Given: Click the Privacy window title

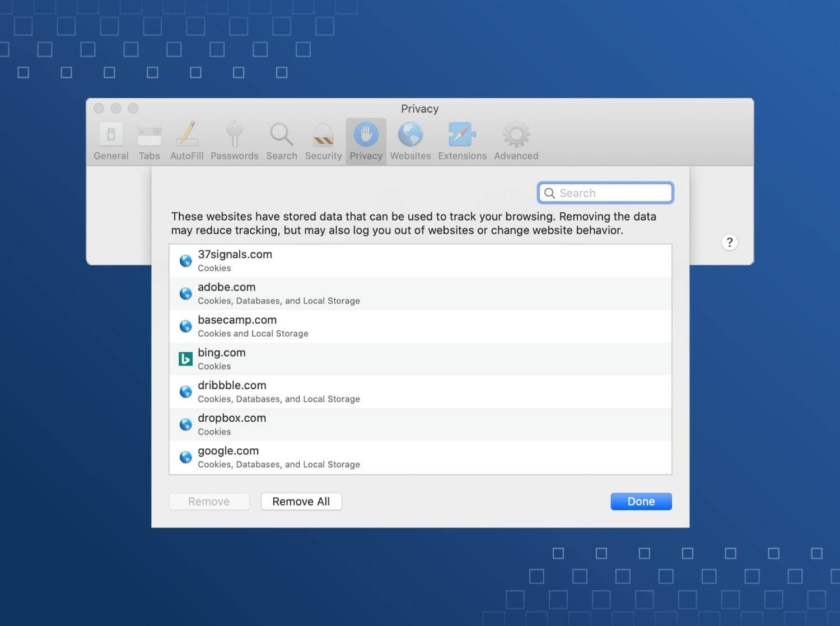Looking at the screenshot, I should click(420, 109).
